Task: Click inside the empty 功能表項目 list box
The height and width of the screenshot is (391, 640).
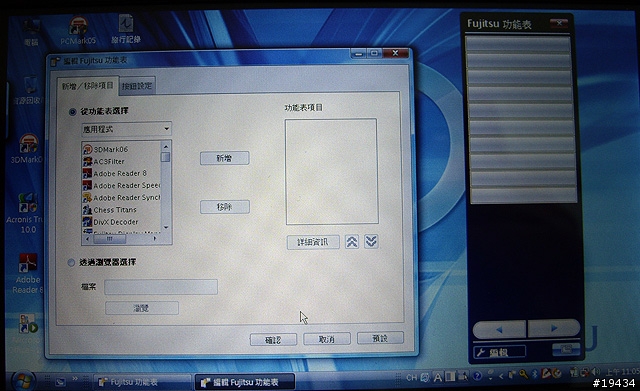Action: (x=331, y=171)
